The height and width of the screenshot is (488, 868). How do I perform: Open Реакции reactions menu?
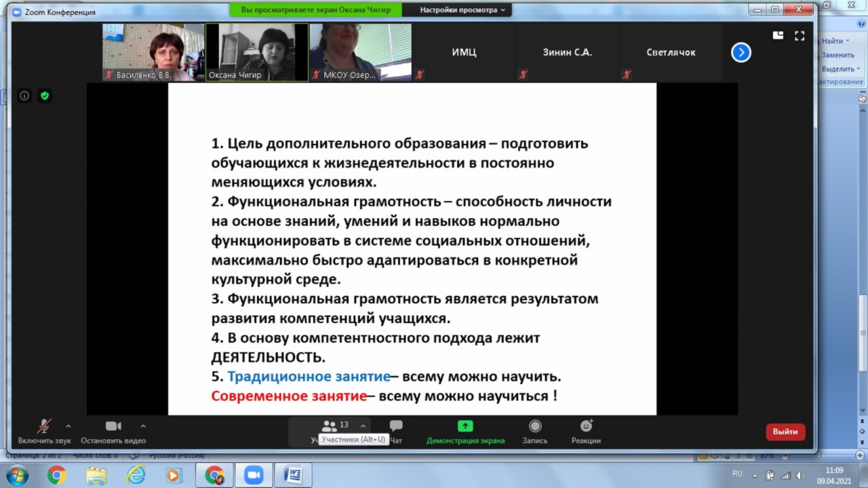tap(586, 431)
